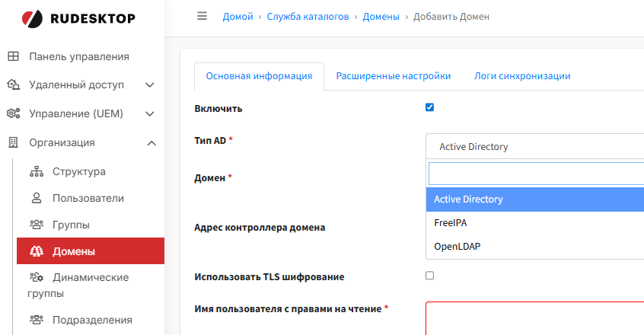Viewport: 644px width, 335px height.
Task: Open Пользователи in sidebar
Action: 88,198
